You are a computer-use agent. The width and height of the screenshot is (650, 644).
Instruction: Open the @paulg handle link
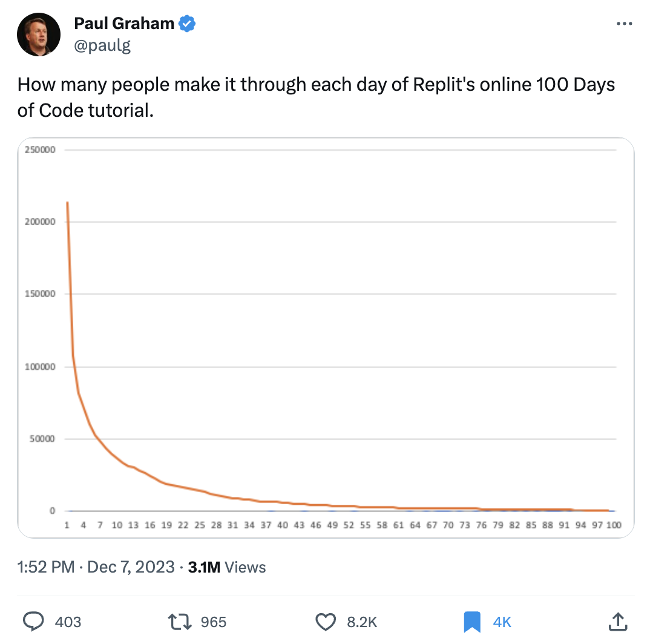[x=102, y=45]
